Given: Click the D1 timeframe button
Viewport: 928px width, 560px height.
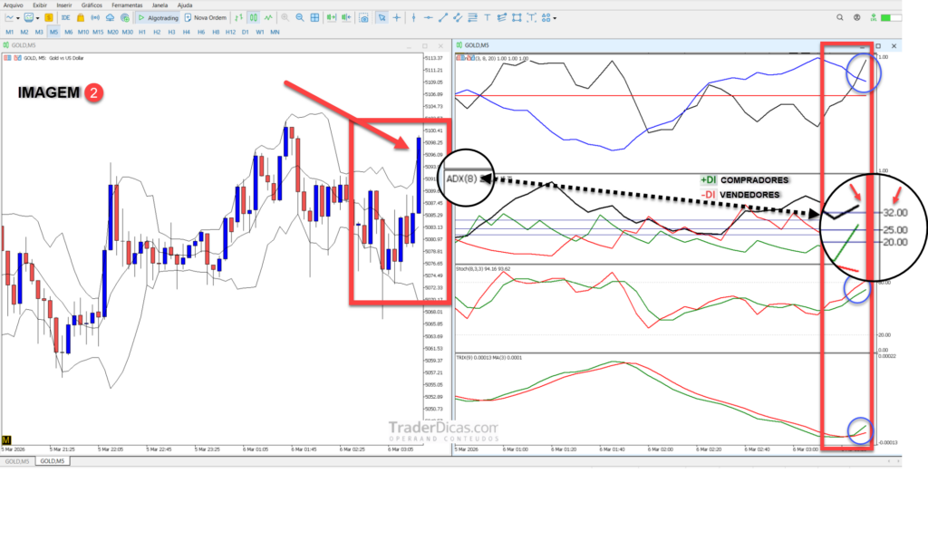Looking at the screenshot, I should point(246,32).
